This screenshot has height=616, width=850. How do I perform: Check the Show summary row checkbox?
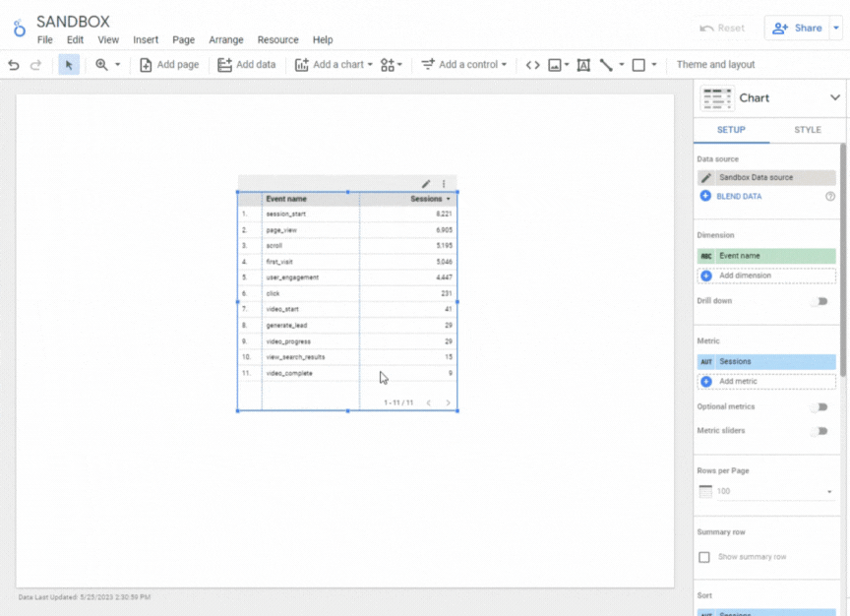[x=704, y=557]
